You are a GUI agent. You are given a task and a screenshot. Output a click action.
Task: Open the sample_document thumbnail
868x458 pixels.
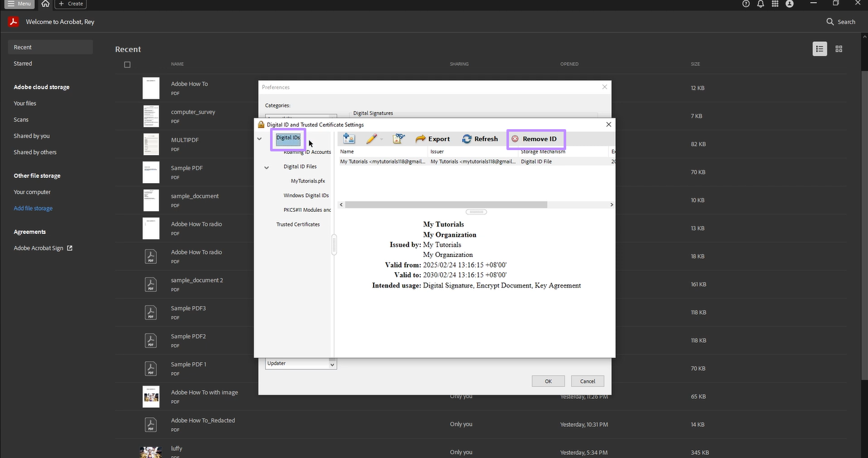point(151,200)
